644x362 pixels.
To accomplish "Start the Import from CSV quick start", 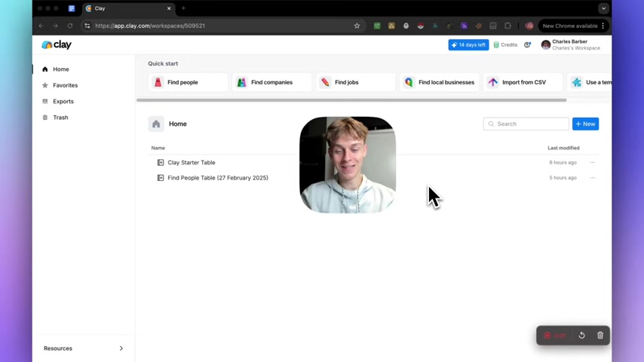I will click(x=523, y=82).
